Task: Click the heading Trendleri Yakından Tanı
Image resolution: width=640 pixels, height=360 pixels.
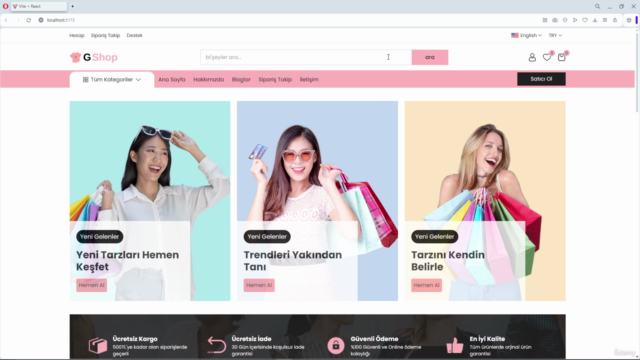Action: [293, 261]
